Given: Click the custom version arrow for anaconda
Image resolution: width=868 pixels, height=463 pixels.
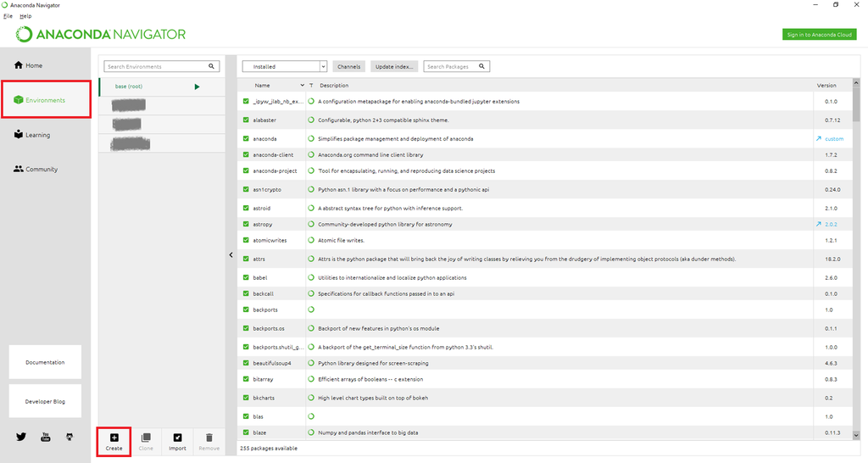Looking at the screenshot, I should pos(819,138).
